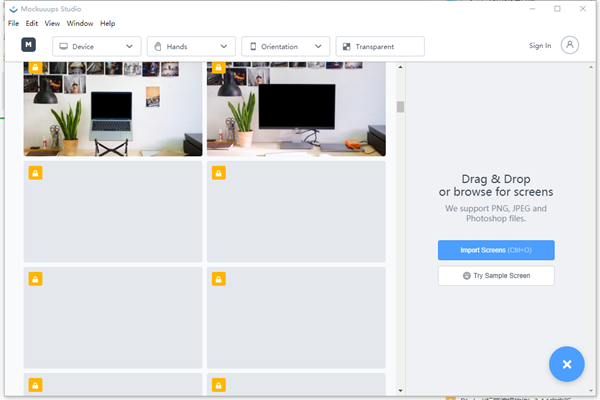600x400 pixels.
Task: Select the laptop on desk mockup thumbnail
Action: click(113, 109)
